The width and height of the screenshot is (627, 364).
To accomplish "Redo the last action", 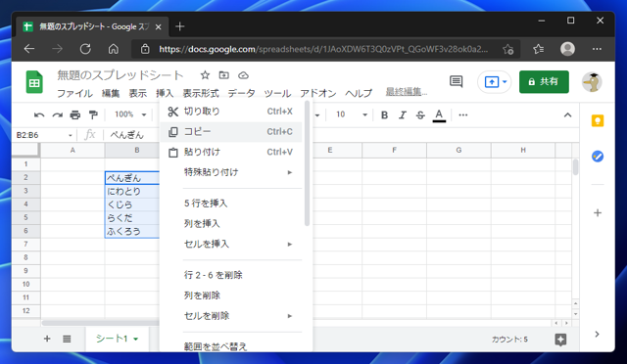I will click(x=57, y=115).
